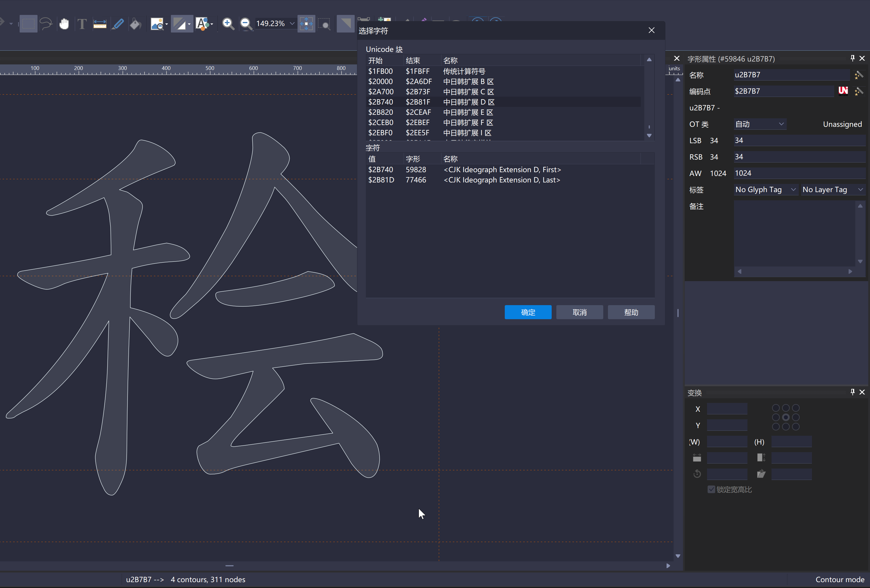Click the red Unicode icon beside code point
Image resolution: width=870 pixels, height=588 pixels.
click(843, 91)
